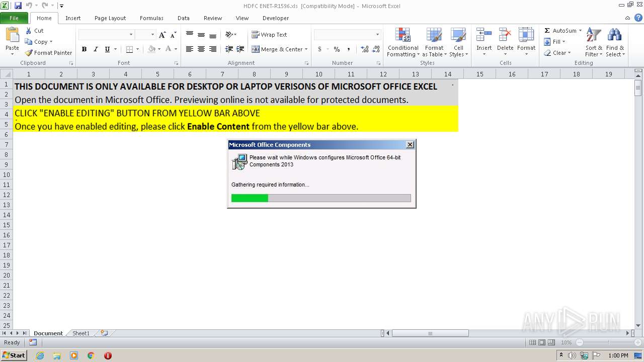Click the Font Color icon

(x=169, y=49)
